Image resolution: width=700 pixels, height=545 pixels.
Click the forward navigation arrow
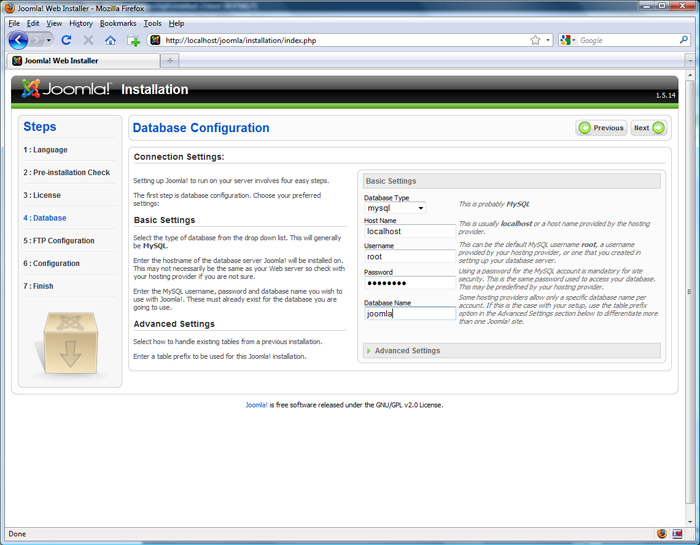coord(37,41)
